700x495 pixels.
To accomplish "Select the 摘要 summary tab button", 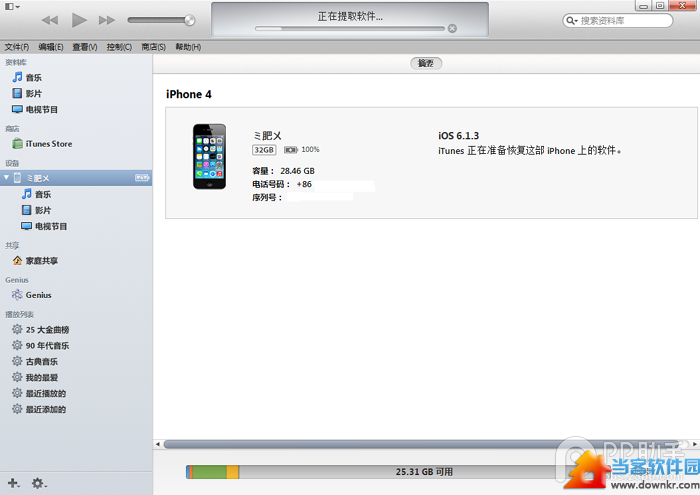I will (x=426, y=63).
